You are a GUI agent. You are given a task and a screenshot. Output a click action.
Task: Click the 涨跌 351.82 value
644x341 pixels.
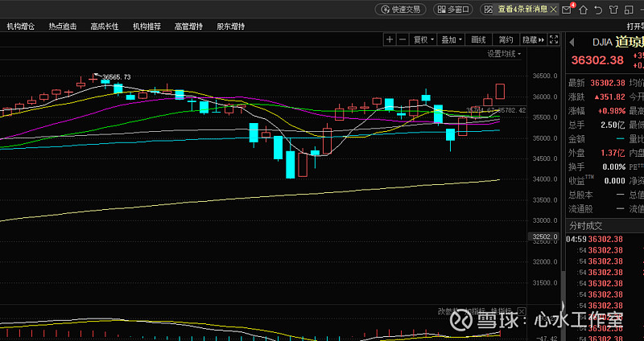coord(609,97)
